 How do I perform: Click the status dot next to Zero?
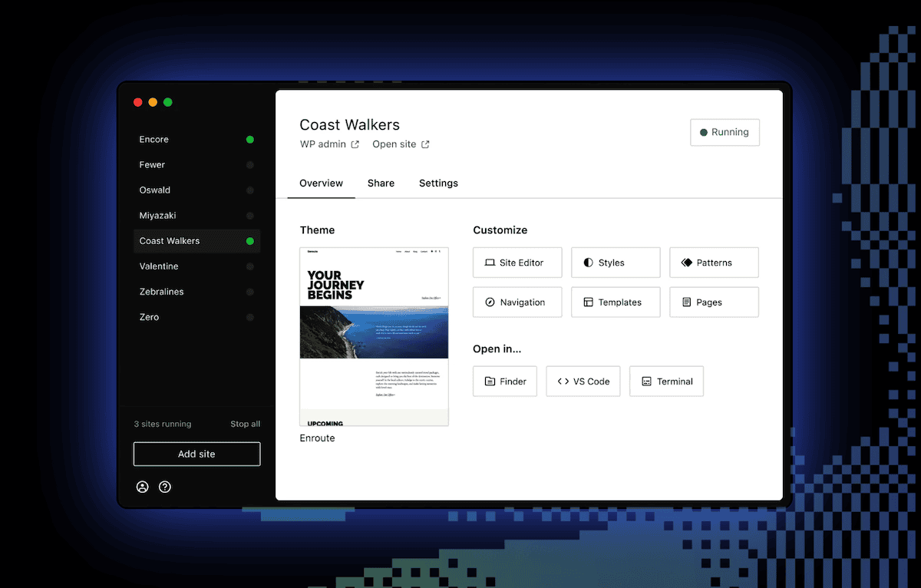[x=249, y=317]
